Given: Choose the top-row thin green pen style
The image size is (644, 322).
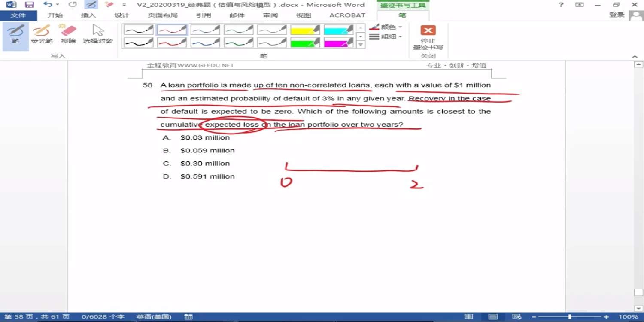Looking at the screenshot, I should (239, 30).
